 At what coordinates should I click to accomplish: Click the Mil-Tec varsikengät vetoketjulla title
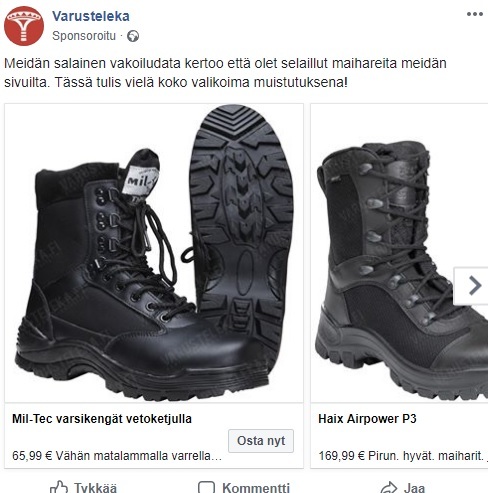102,419
